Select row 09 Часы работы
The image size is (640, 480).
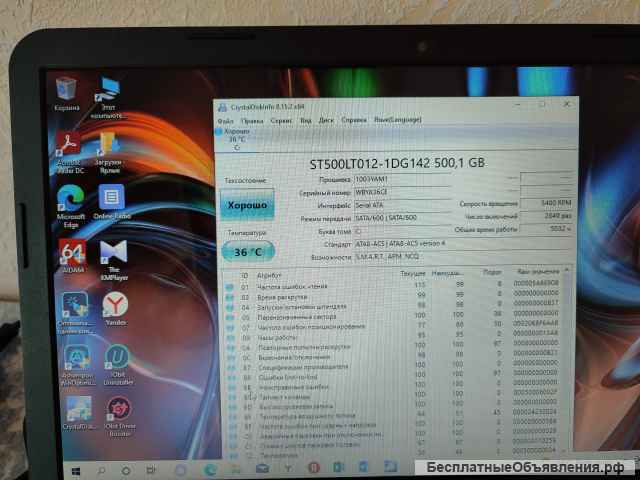point(394,336)
